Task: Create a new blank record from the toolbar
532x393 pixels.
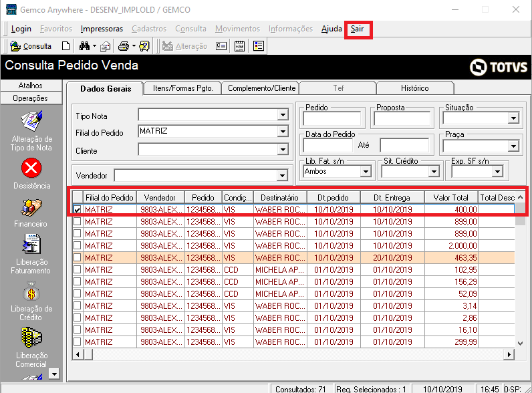Action: coord(65,46)
